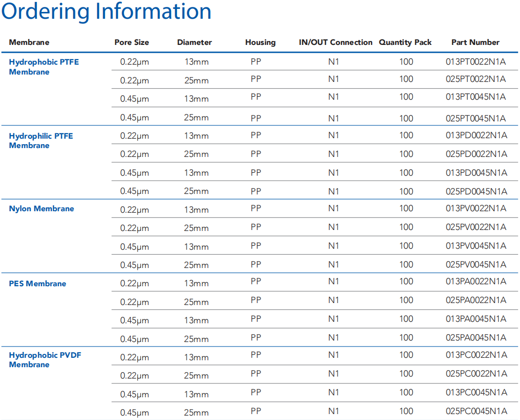Select part number 013PV0022N1A

476,208
